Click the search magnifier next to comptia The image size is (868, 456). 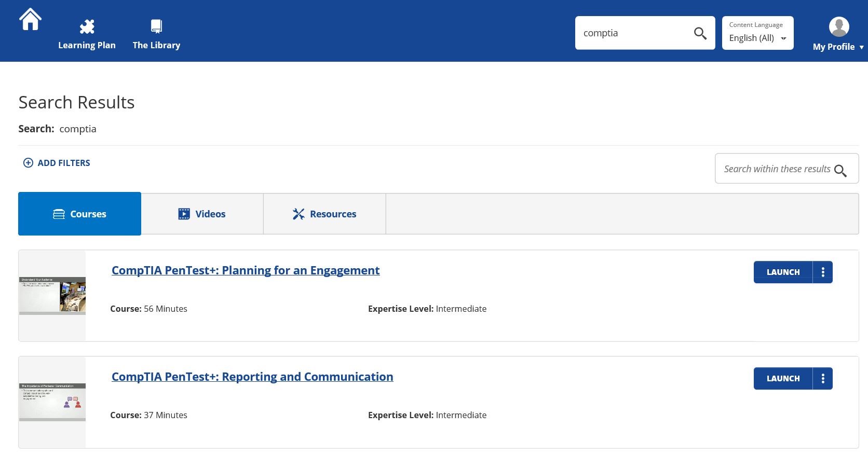[x=700, y=33]
